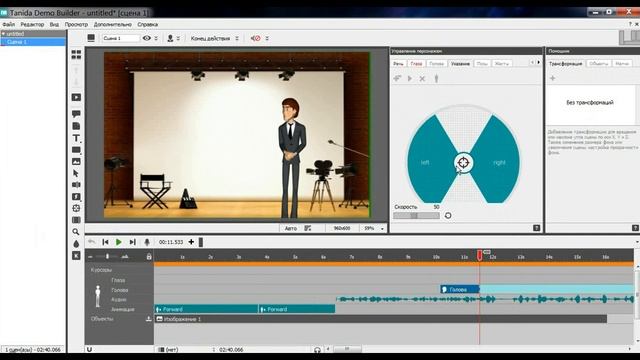Viewport: 640px width, 360px height.
Task: Click the character person icon in top toolbar
Action: click(x=170, y=38)
